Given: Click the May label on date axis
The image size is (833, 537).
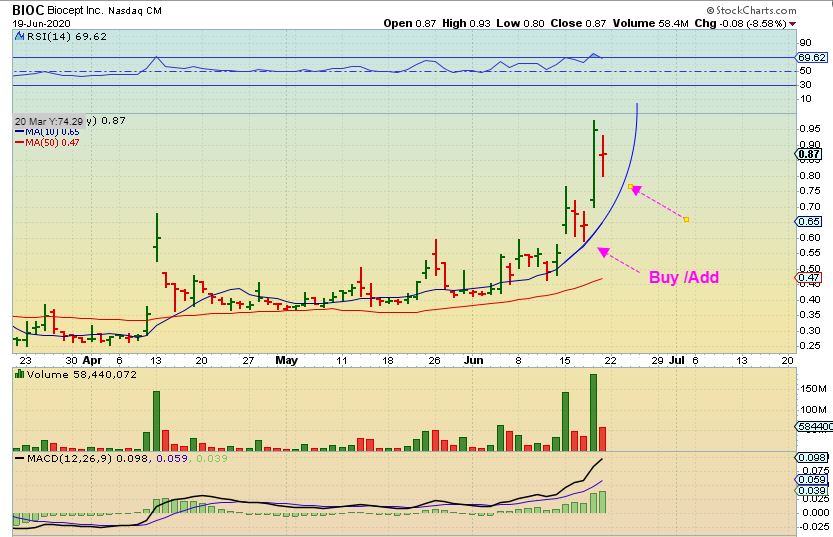Looking at the screenshot, I should pos(286,360).
